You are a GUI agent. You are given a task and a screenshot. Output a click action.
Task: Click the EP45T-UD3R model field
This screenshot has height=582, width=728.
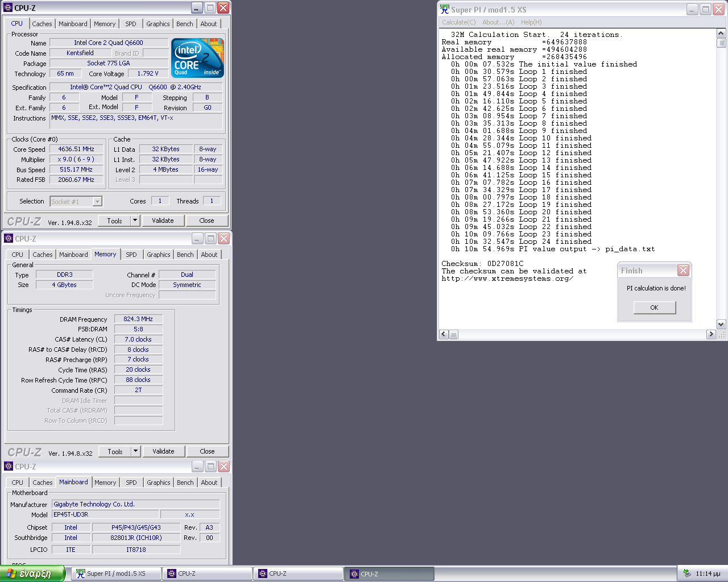coord(105,514)
